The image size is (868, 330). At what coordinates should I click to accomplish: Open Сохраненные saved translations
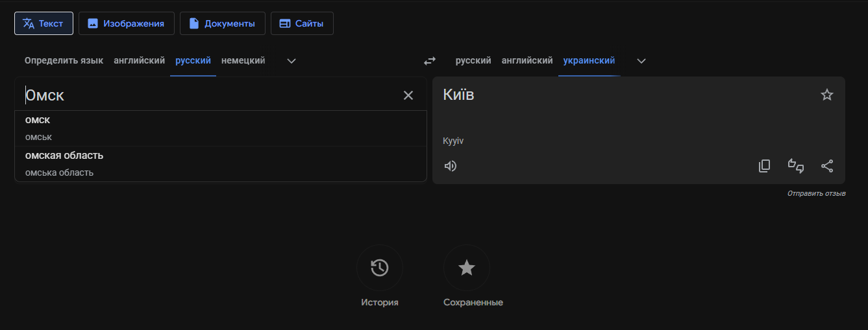coord(467,268)
